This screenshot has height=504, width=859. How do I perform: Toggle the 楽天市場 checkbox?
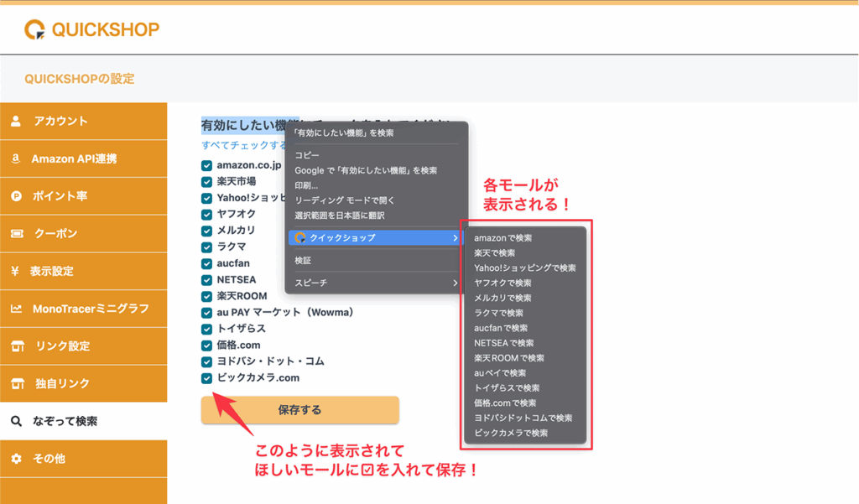pyautogui.click(x=206, y=182)
